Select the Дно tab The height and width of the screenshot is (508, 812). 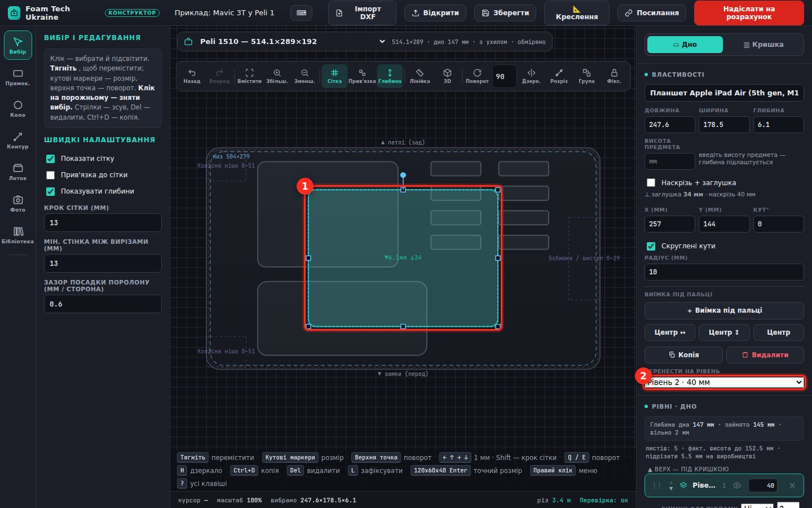(x=685, y=45)
